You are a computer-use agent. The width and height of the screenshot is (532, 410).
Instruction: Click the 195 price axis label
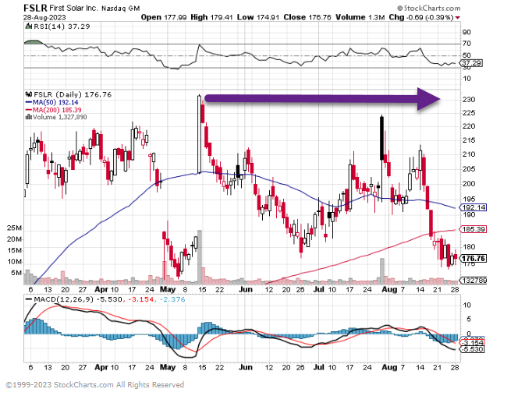469,199
